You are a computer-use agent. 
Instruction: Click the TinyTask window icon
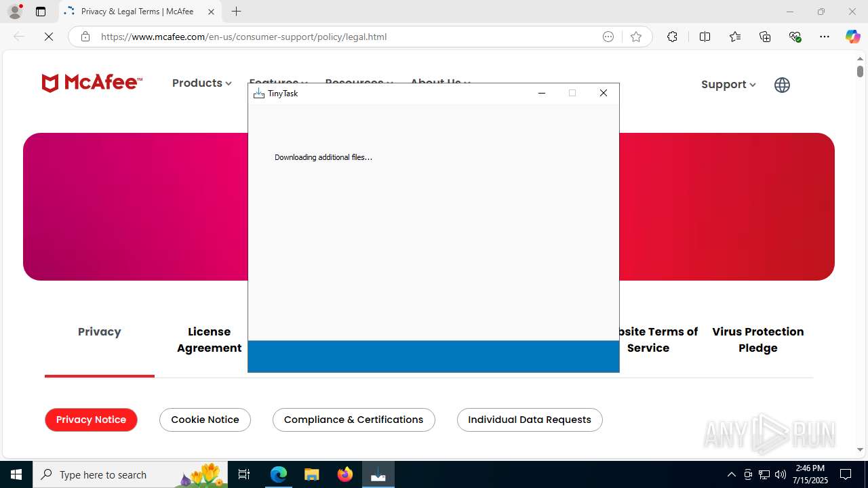click(x=258, y=94)
